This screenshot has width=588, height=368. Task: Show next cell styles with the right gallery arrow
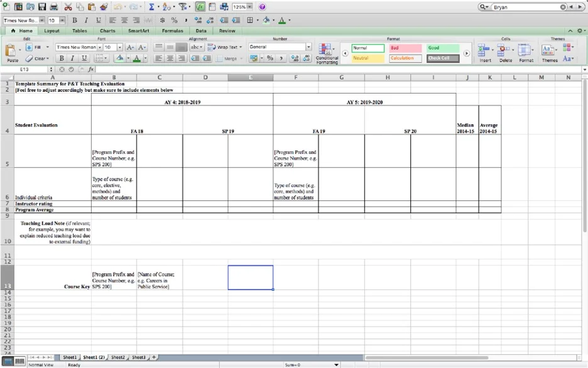pyautogui.click(x=467, y=53)
